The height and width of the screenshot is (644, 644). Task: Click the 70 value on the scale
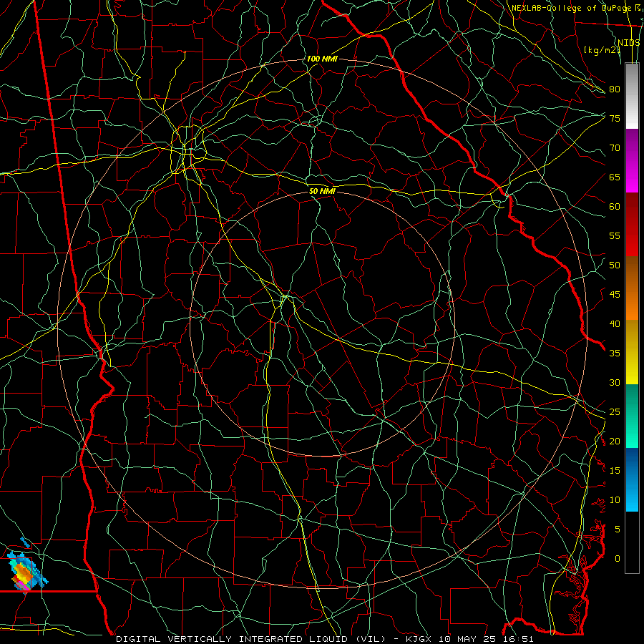click(x=615, y=148)
